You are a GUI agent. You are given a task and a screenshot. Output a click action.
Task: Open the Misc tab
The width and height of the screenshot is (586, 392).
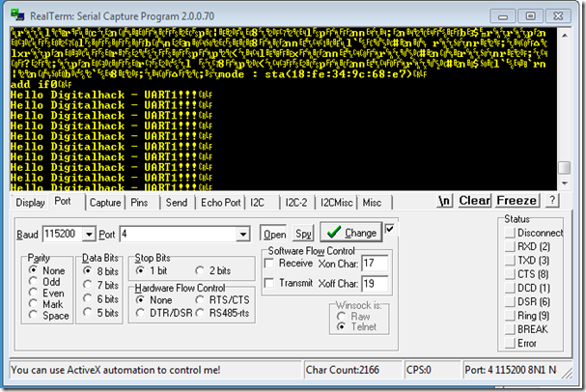(x=372, y=203)
